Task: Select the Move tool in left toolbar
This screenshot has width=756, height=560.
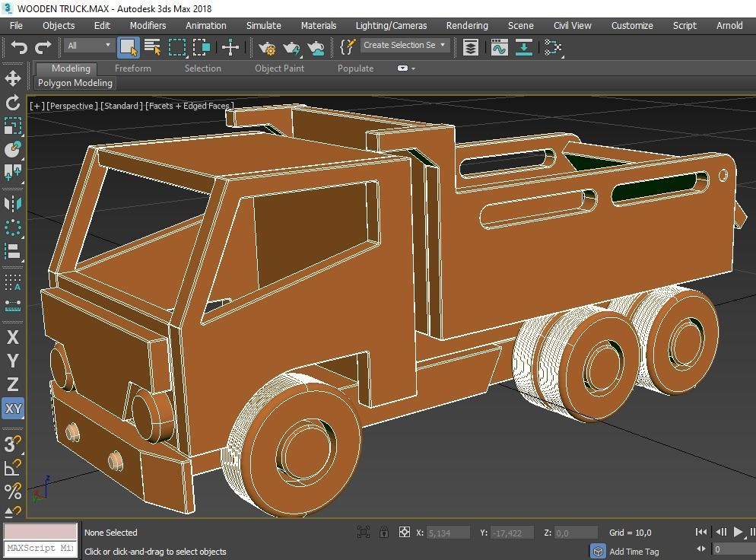Action: click(x=12, y=78)
